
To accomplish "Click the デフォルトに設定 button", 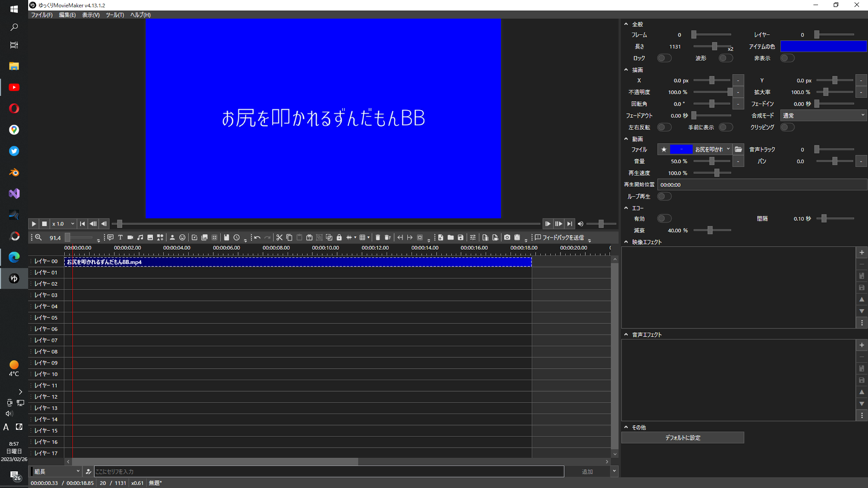I will 682,438.
